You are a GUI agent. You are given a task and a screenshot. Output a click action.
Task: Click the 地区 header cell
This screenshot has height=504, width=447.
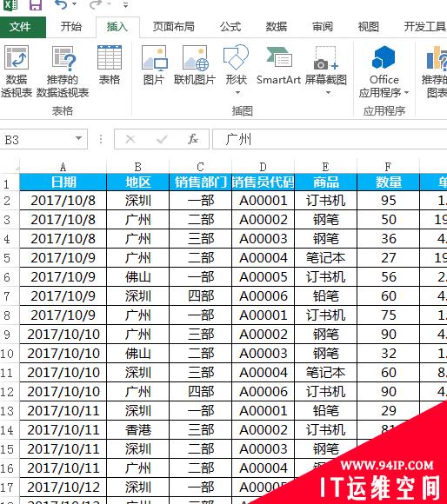click(x=138, y=182)
